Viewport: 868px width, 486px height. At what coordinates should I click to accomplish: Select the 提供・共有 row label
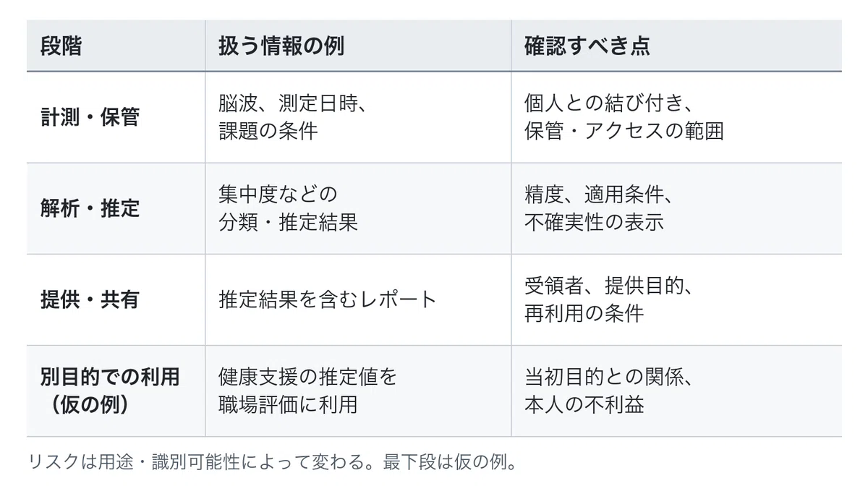(90, 299)
